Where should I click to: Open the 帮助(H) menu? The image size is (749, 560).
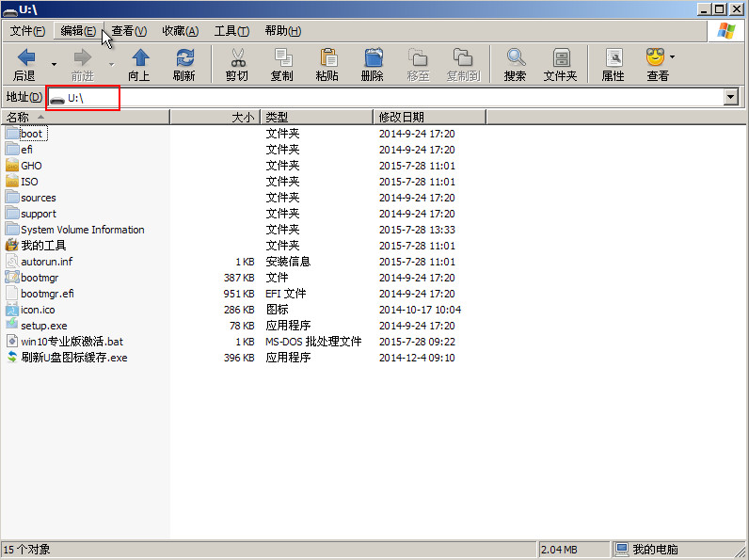[x=283, y=31]
